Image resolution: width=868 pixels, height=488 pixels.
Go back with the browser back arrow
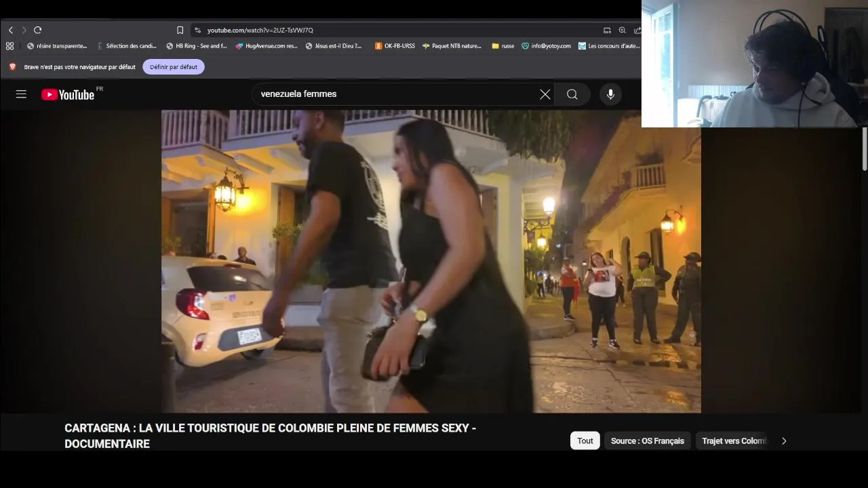(11, 30)
